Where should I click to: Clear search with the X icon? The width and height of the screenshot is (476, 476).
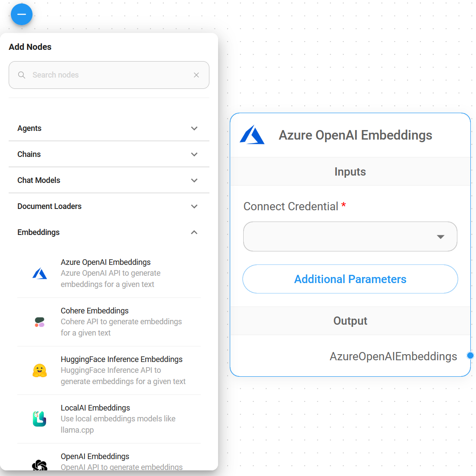[196, 75]
